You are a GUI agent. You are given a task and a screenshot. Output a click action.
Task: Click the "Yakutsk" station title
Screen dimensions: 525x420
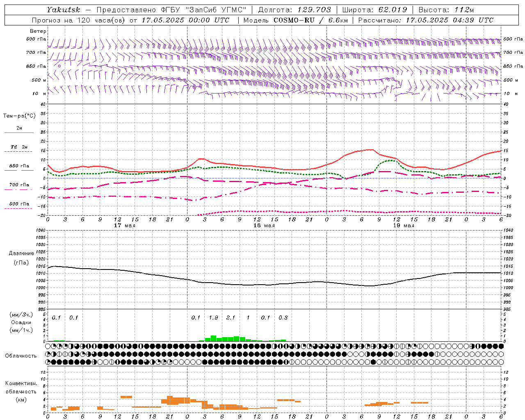pos(64,10)
